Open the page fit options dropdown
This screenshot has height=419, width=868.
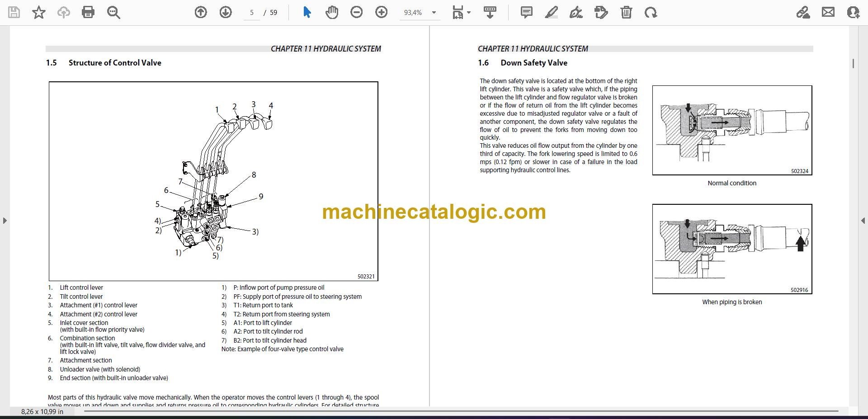point(461,13)
